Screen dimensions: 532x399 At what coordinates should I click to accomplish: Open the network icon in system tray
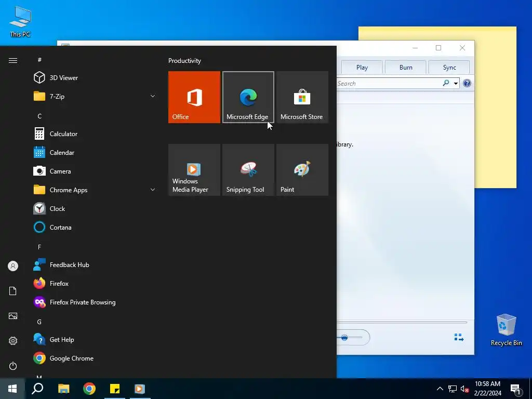pos(453,389)
